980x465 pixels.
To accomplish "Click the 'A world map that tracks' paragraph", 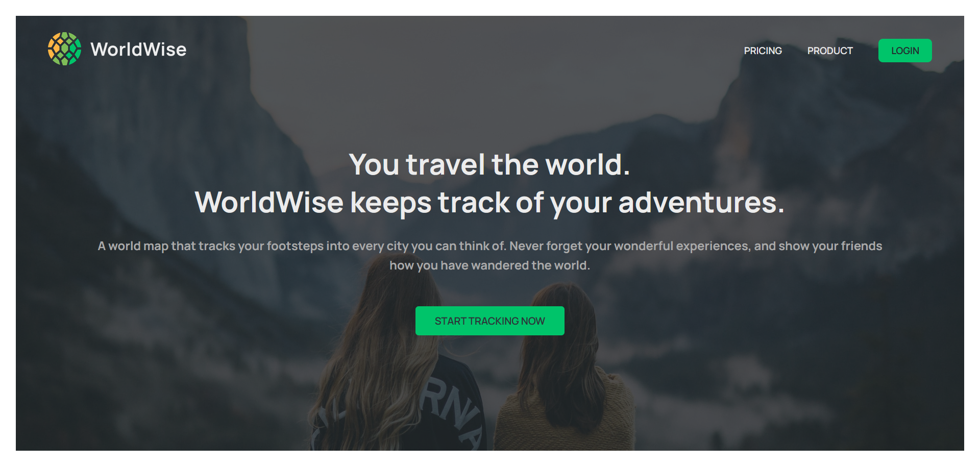I will click(x=490, y=255).
